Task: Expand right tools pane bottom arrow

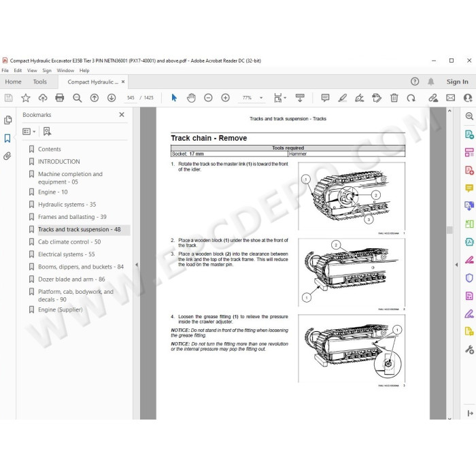Action: (470, 413)
